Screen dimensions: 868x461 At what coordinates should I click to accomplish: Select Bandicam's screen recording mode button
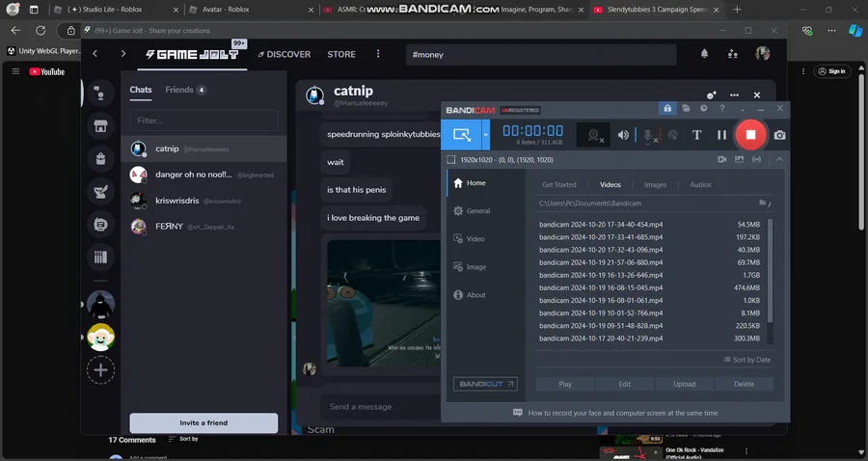click(x=461, y=134)
